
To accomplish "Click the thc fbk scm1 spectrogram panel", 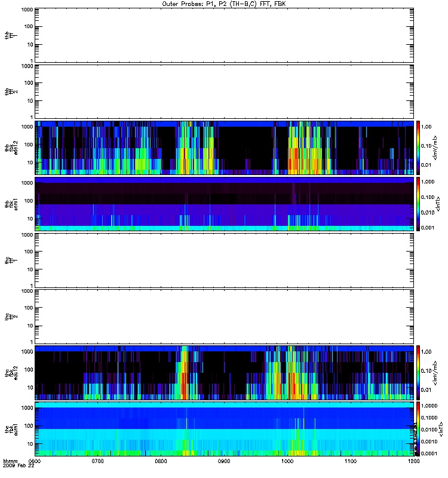I will [225, 429].
